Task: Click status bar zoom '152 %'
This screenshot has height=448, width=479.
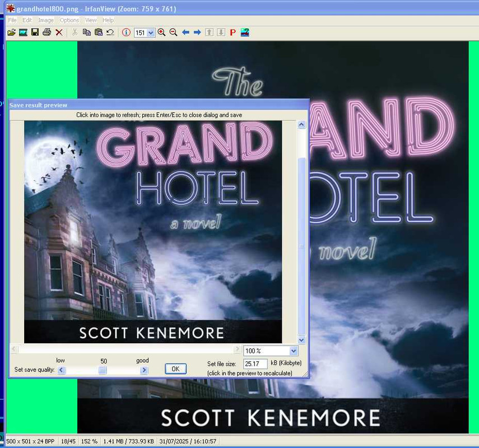Action: tap(89, 441)
